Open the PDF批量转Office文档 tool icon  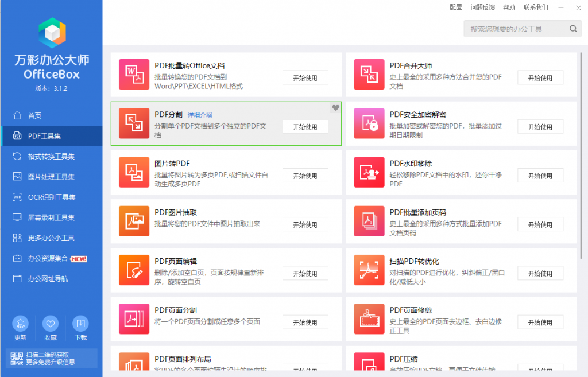point(134,75)
